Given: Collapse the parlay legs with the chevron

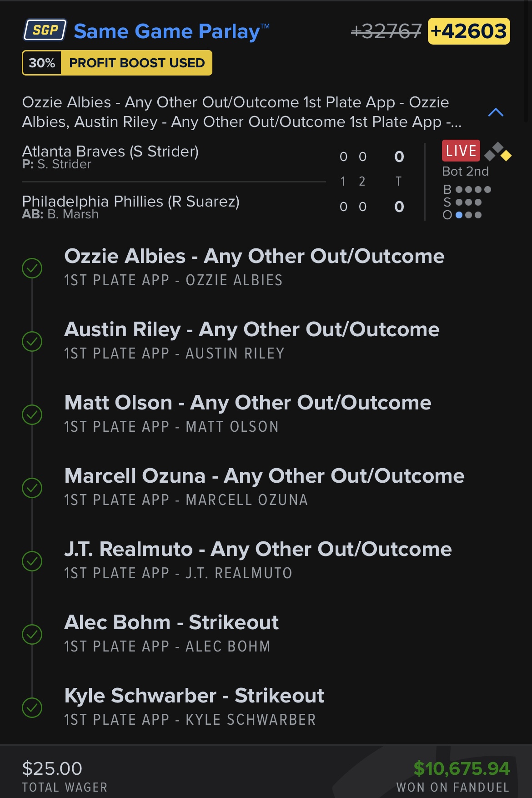Looking at the screenshot, I should [496, 112].
